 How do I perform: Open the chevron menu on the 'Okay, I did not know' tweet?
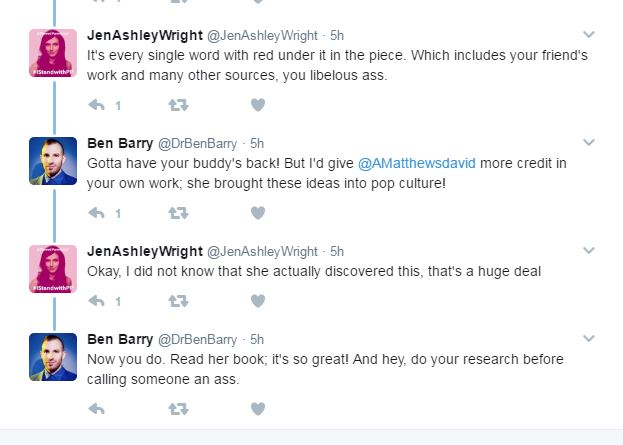[588, 251]
